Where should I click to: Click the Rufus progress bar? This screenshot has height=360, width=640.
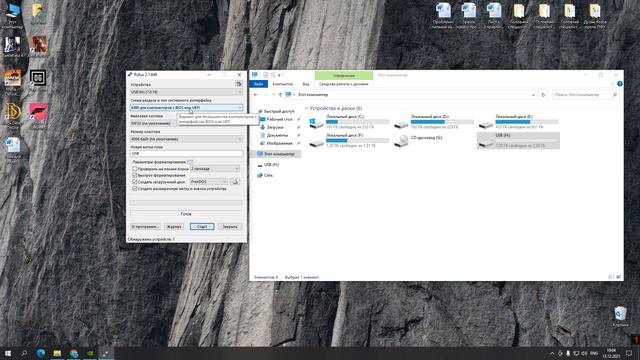pyautogui.click(x=186, y=203)
